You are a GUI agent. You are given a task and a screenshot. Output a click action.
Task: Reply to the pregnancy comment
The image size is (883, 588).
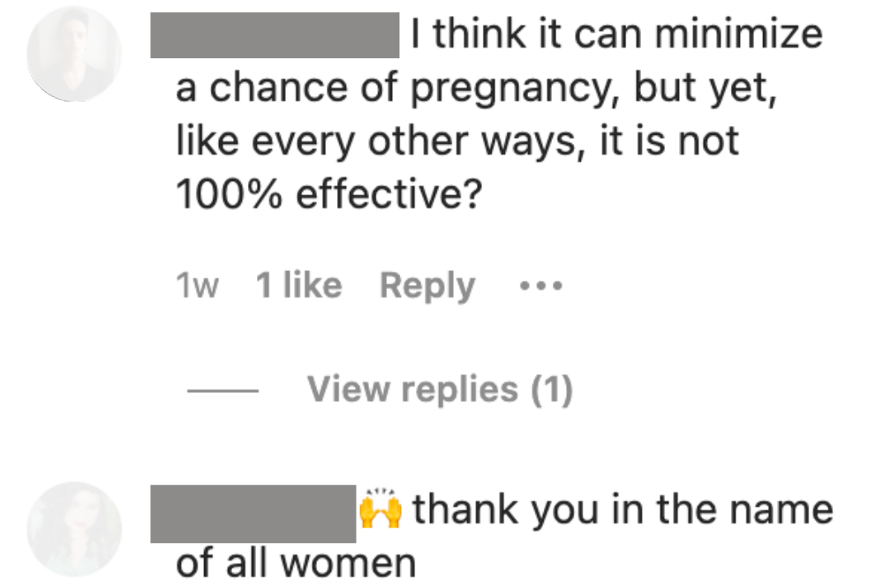[x=427, y=286]
